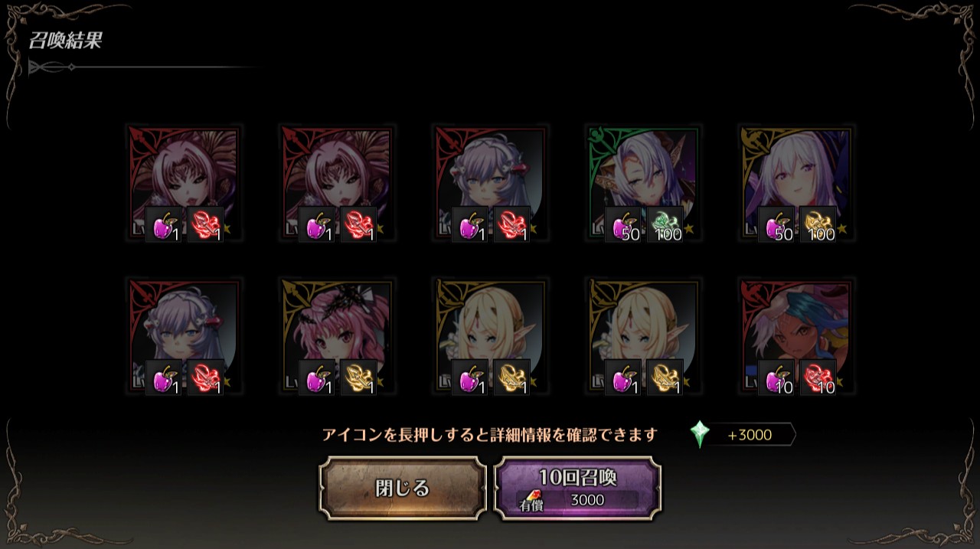This screenshot has height=549, width=980.
Task: Click purple apple icon showing 10
Action: [776, 378]
